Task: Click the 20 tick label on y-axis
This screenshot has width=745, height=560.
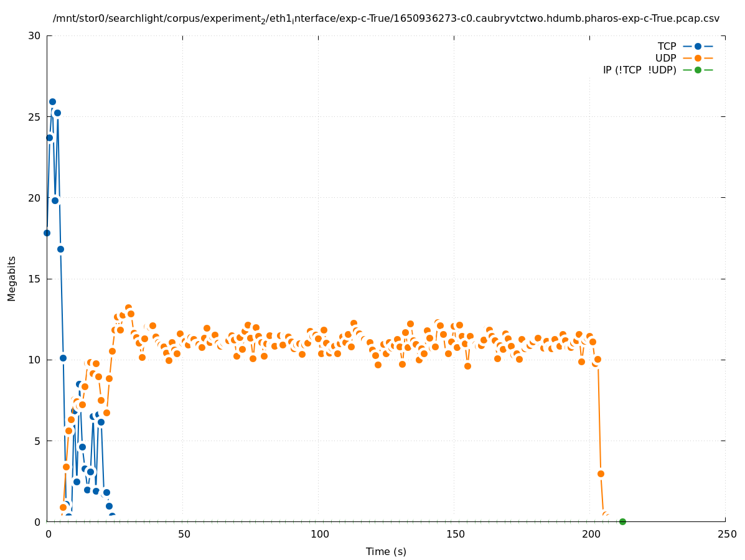Action: tap(34, 198)
